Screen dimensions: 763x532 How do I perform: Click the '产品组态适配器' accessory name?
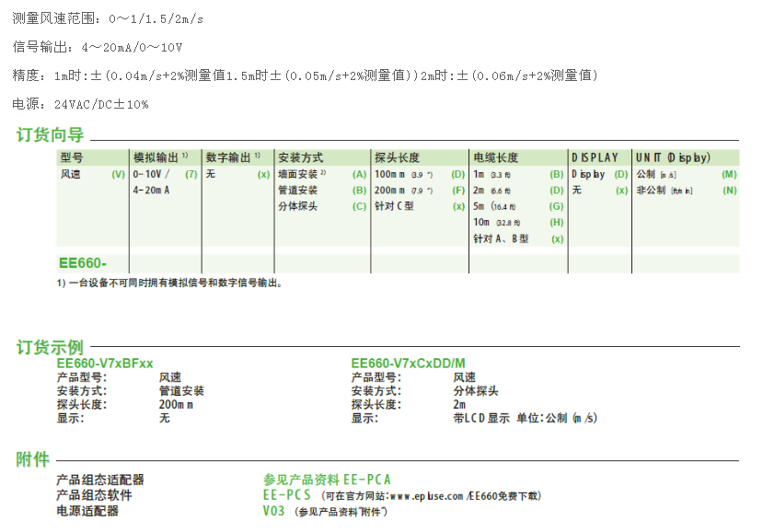coord(100,480)
